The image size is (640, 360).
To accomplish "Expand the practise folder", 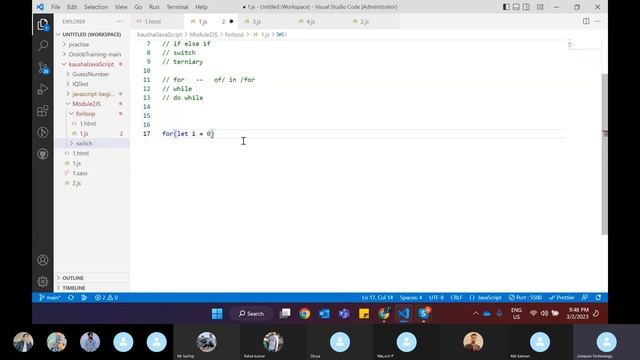I will [x=79, y=44].
